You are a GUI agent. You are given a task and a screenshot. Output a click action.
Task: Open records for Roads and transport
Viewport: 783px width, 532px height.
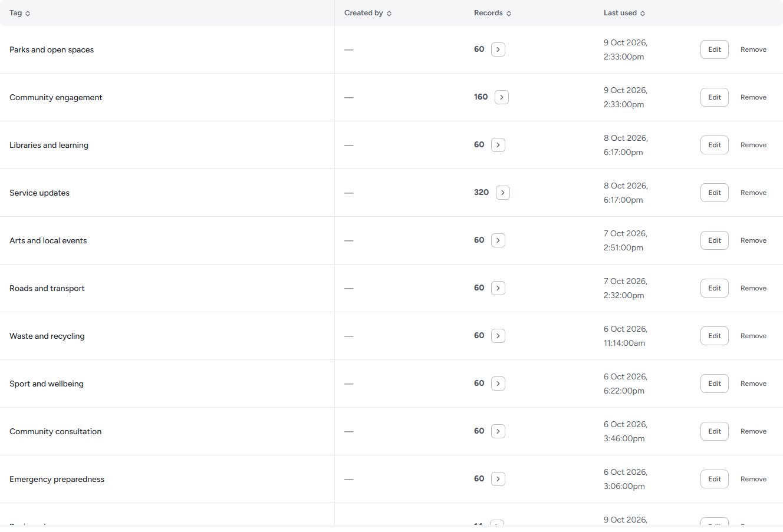click(498, 288)
